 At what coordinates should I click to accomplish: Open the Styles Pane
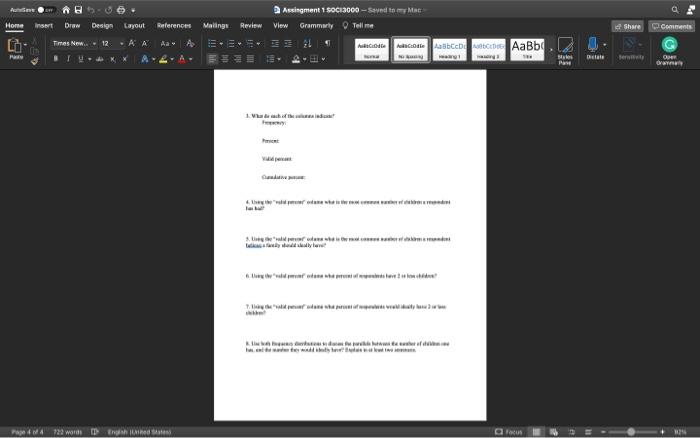coord(565,51)
